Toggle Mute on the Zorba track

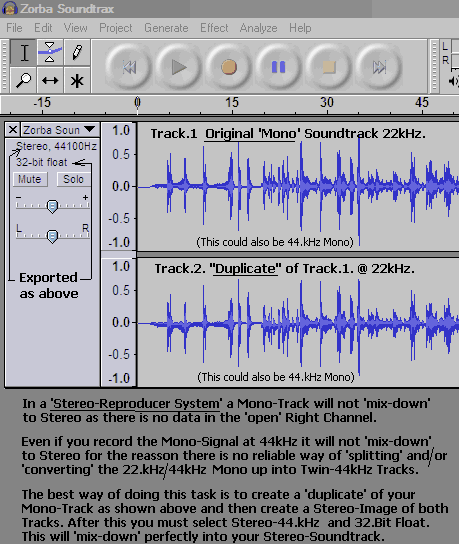[x=30, y=179]
